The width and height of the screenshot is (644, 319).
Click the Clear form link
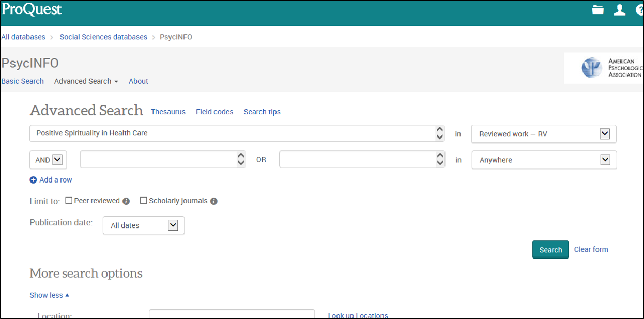pyautogui.click(x=591, y=249)
